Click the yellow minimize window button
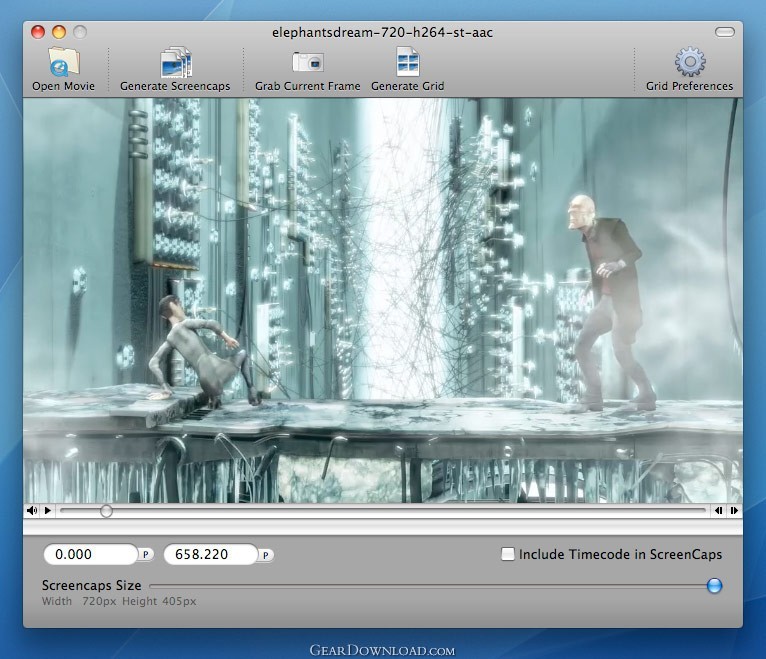This screenshot has width=766, height=659. (59, 32)
